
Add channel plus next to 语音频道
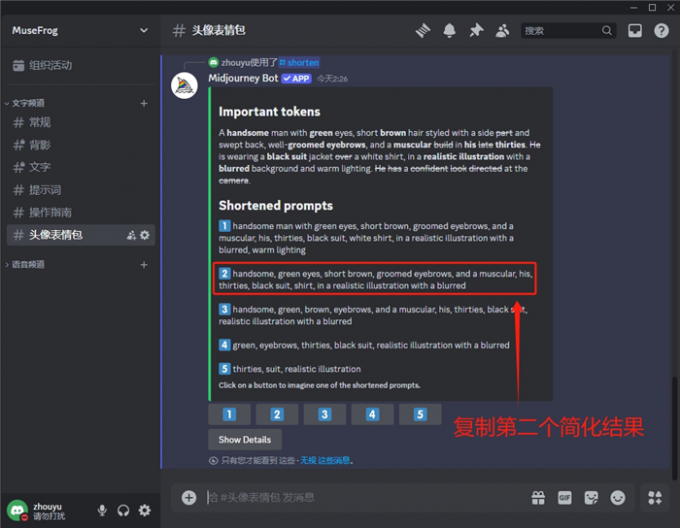point(144,264)
